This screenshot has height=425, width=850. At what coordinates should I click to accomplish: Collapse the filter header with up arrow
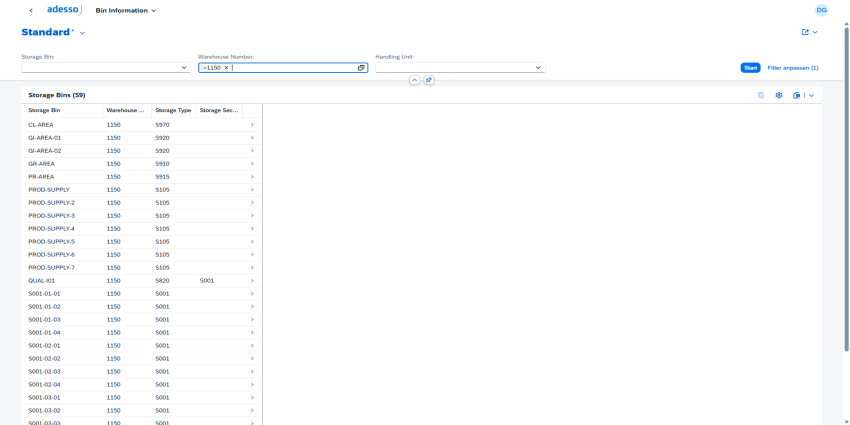(415, 80)
